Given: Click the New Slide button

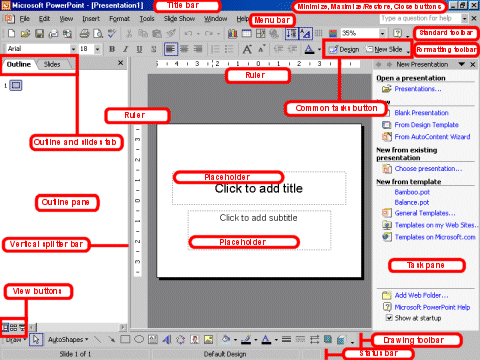Looking at the screenshot, I should (384, 49).
